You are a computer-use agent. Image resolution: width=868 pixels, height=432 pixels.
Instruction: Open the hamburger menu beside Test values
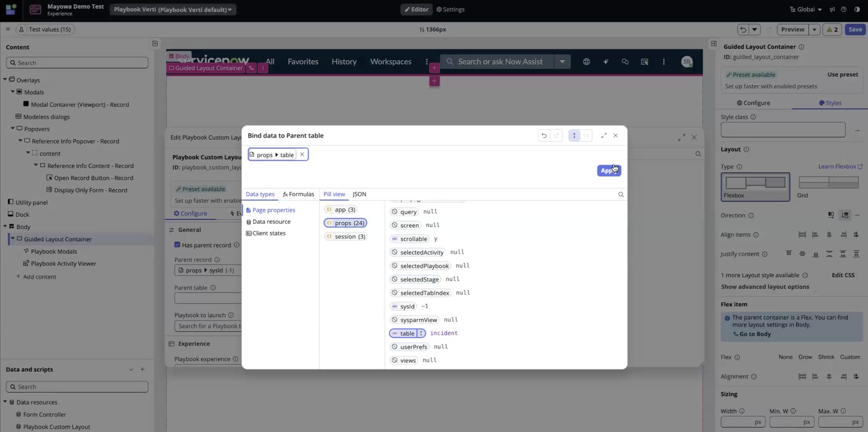8,29
